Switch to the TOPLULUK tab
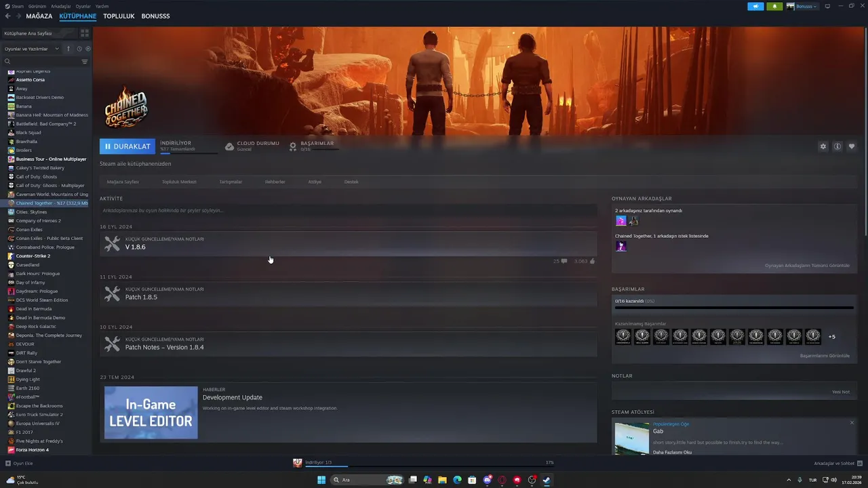 pos(119,16)
